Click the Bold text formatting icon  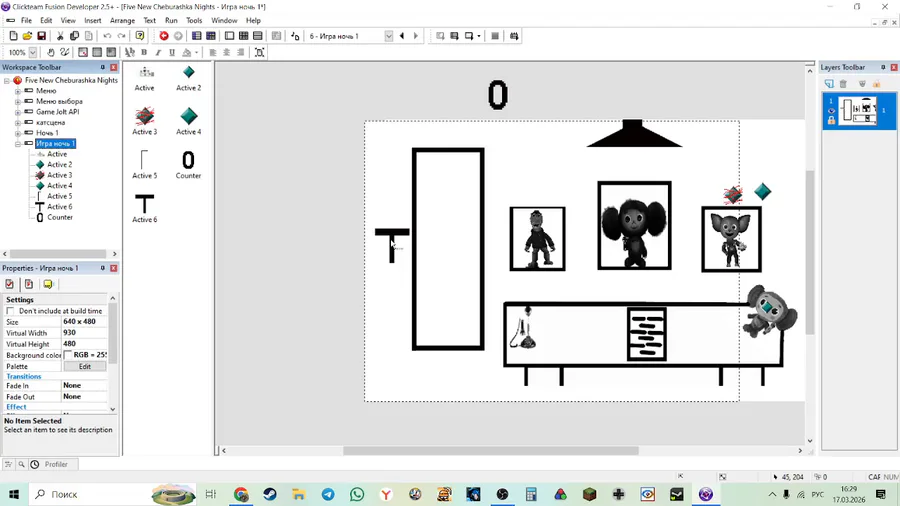click(x=144, y=52)
